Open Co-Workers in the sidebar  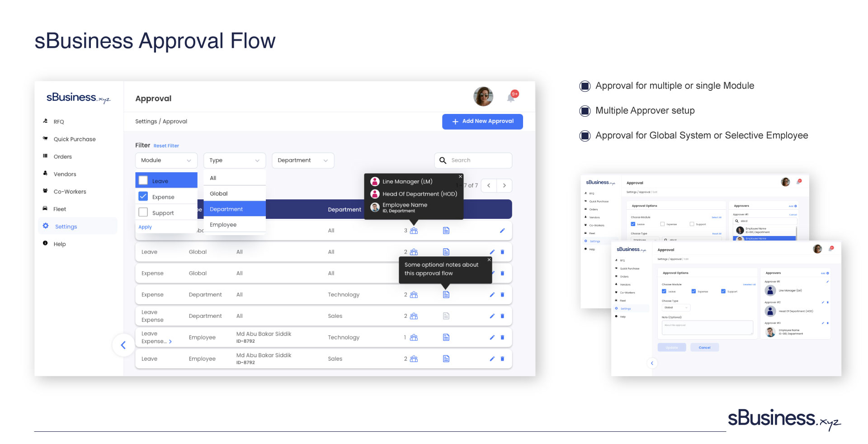70,192
